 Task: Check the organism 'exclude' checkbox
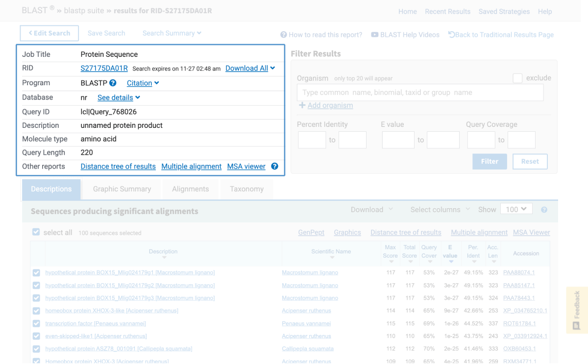point(517,78)
